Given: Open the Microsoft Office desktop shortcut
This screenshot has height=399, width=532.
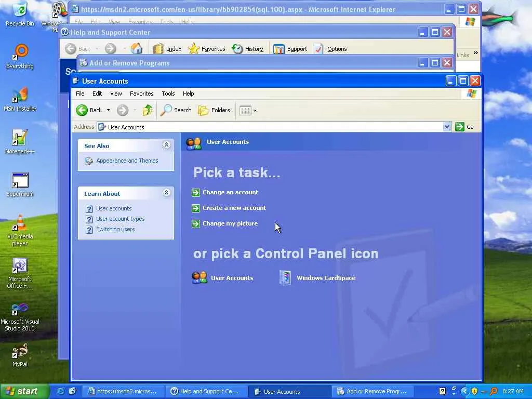Looking at the screenshot, I should click(x=20, y=273).
